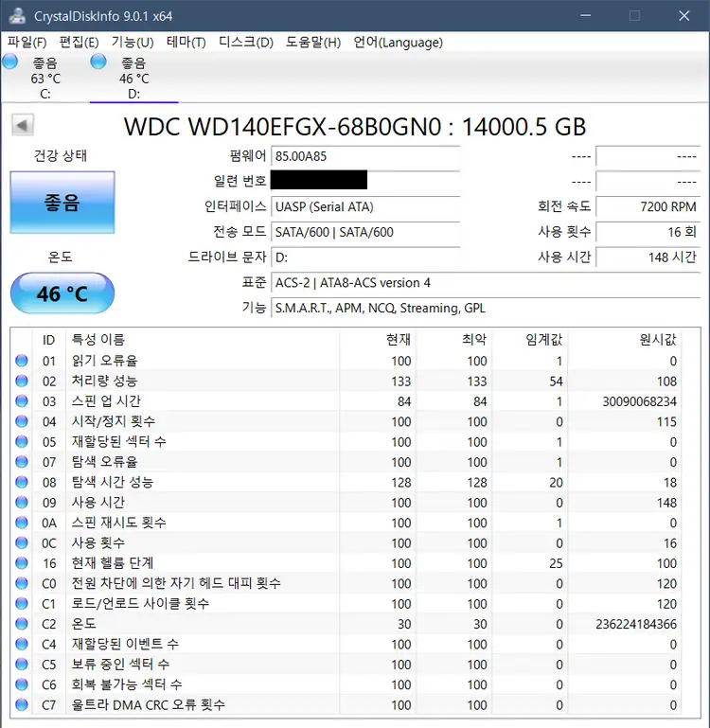Click the status dot of row 05 재할당된 섹터 수
Image resolution: width=710 pixels, height=728 pixels.
click(22, 441)
